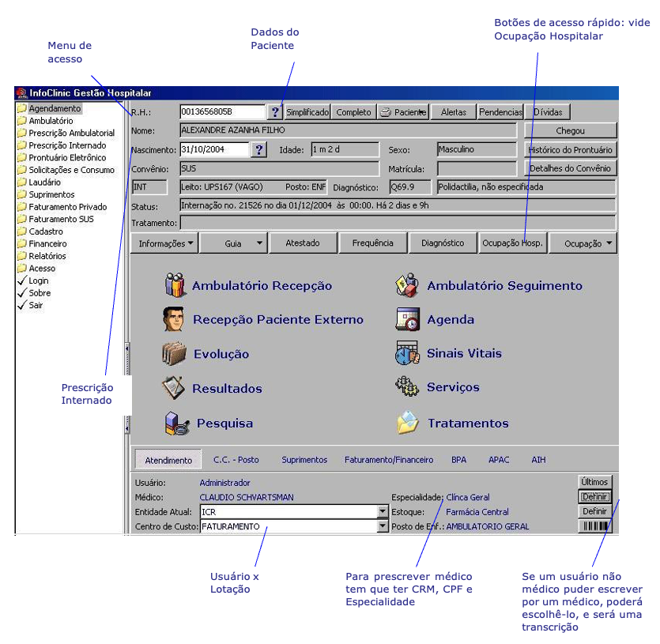This screenshot has height=644, width=660.
Task: Switch to the C.C. - Posto tab
Action: click(x=236, y=460)
